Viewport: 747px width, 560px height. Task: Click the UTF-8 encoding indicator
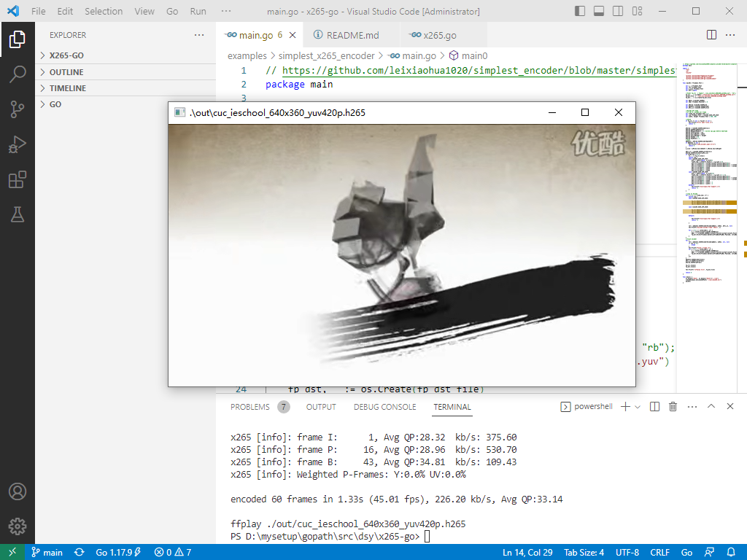(627, 553)
